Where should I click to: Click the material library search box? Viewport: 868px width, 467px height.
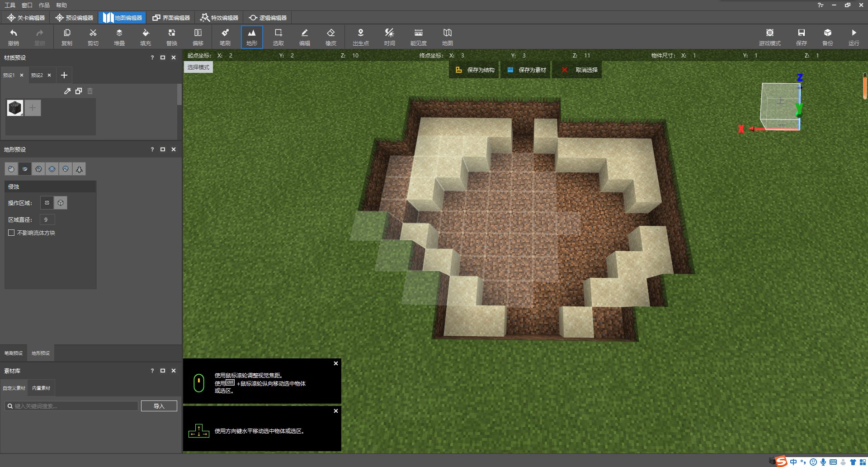pos(71,406)
